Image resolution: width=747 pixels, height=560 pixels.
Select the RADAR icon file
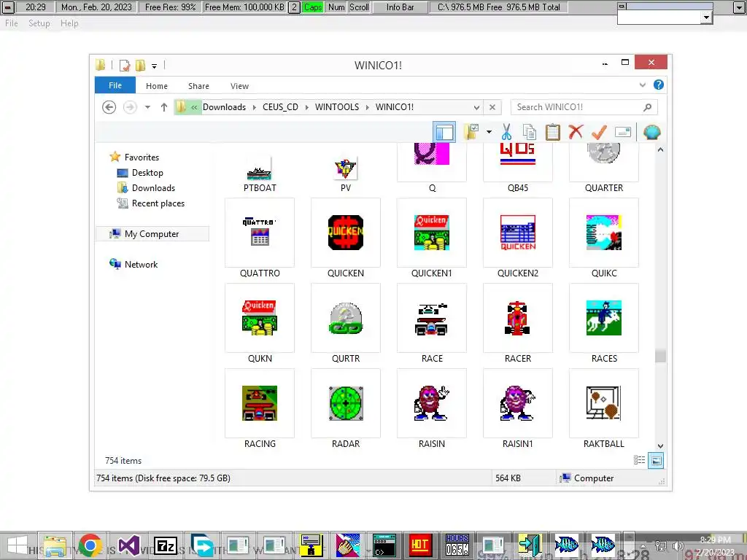point(346,408)
